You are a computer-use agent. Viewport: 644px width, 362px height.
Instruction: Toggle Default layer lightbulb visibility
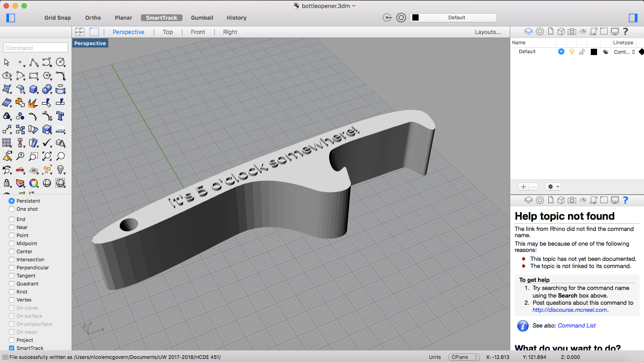pyautogui.click(x=572, y=51)
